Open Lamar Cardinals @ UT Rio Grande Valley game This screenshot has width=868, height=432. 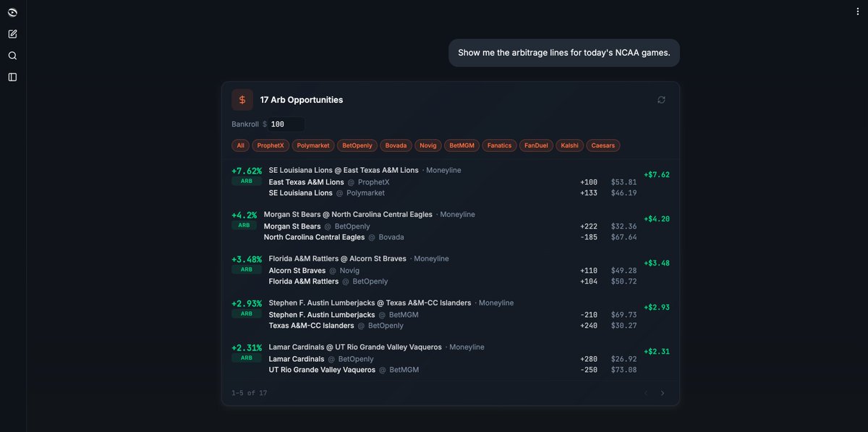point(355,347)
